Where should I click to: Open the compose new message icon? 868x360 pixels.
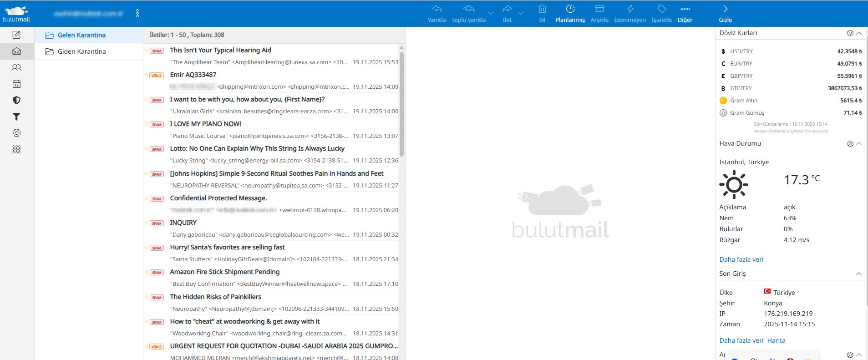(x=16, y=35)
